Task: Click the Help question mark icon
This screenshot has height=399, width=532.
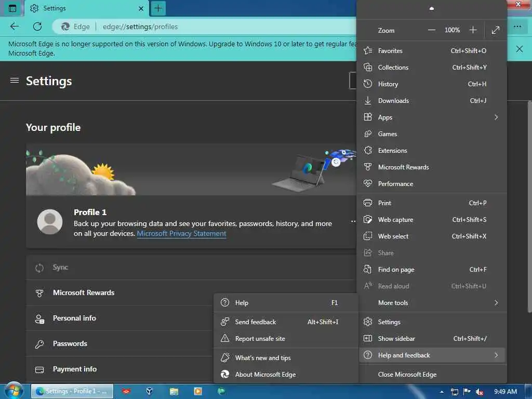Action: [225, 303]
